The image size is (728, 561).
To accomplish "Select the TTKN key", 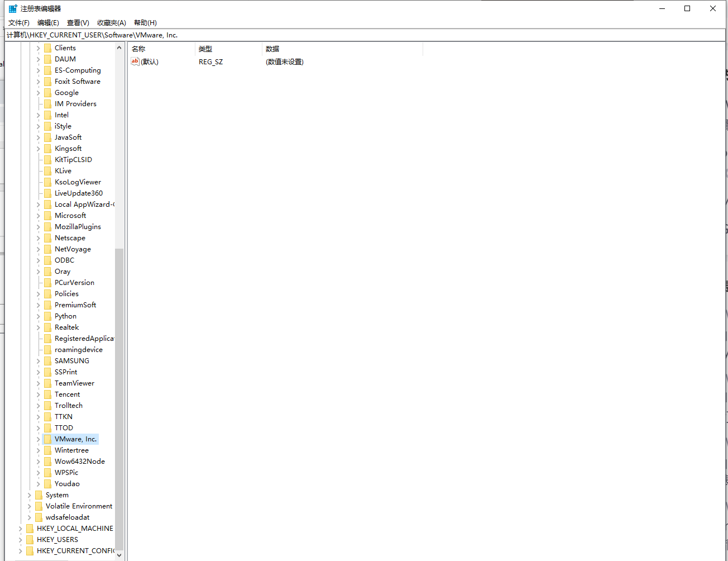I will [x=64, y=417].
